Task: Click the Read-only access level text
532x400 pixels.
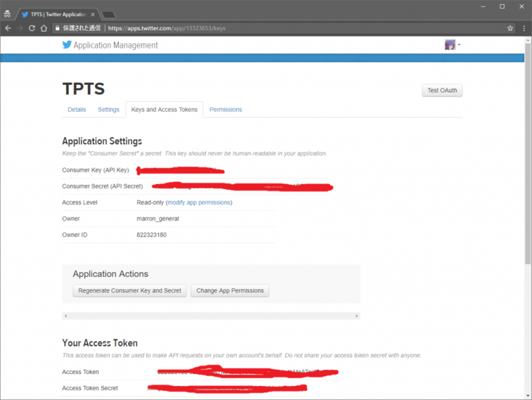Action: [x=150, y=203]
